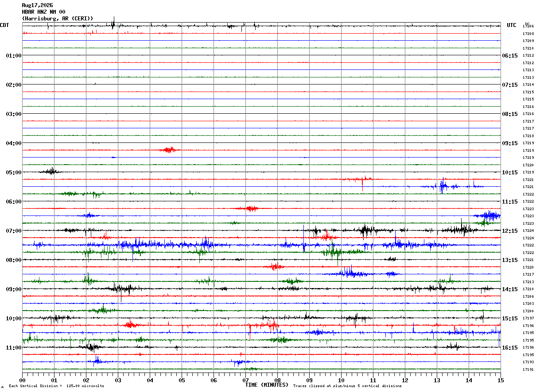
Task: Click the UTC column header
Action: click(x=512, y=25)
